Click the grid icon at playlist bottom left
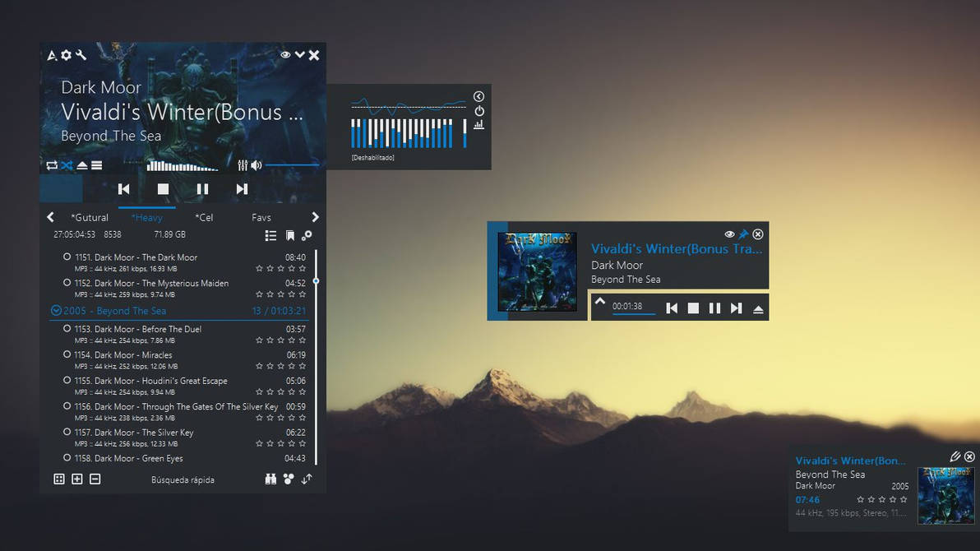This screenshot has width=980, height=551. [x=58, y=479]
